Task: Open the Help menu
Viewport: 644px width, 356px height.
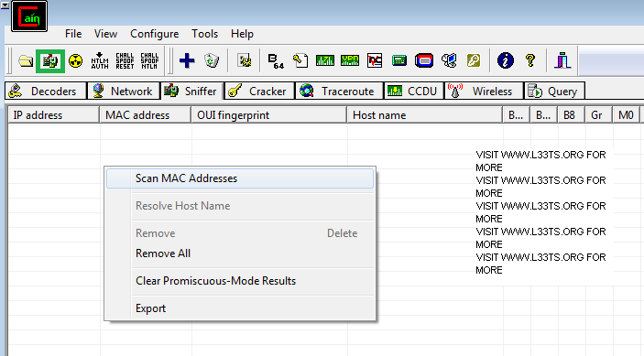Action: (x=242, y=34)
